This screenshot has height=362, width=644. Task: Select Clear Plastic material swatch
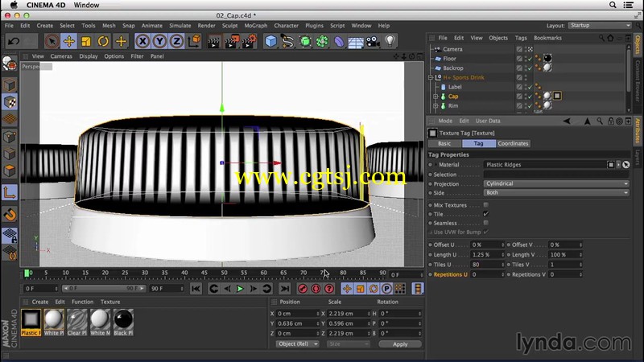[x=76, y=323]
